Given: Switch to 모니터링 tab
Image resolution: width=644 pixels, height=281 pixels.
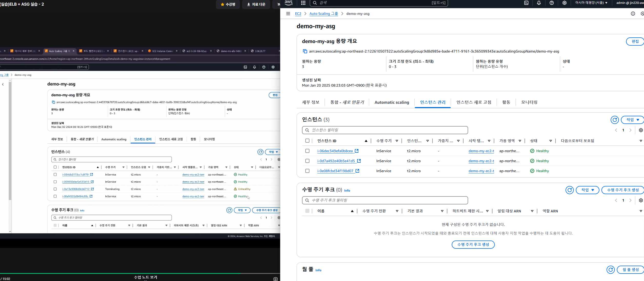Looking at the screenshot, I should (529, 102).
